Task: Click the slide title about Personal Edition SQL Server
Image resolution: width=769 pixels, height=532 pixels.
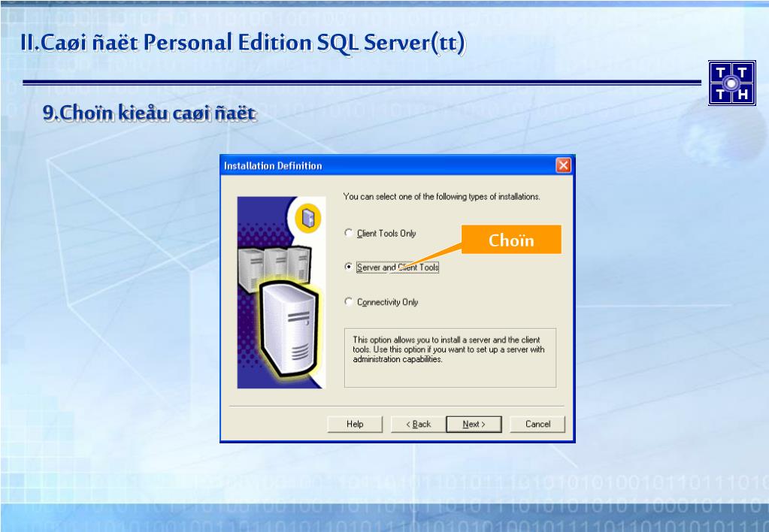Action: tap(243, 43)
